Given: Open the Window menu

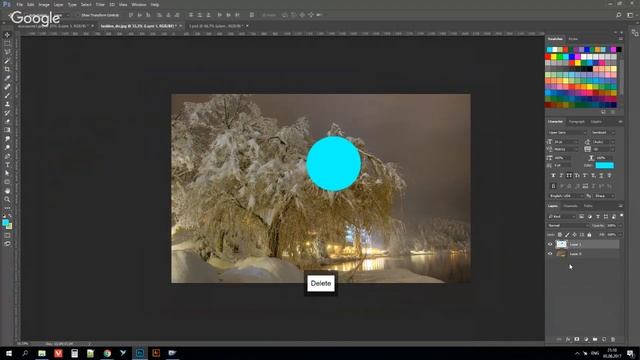Looking at the screenshot, I should (139, 4).
